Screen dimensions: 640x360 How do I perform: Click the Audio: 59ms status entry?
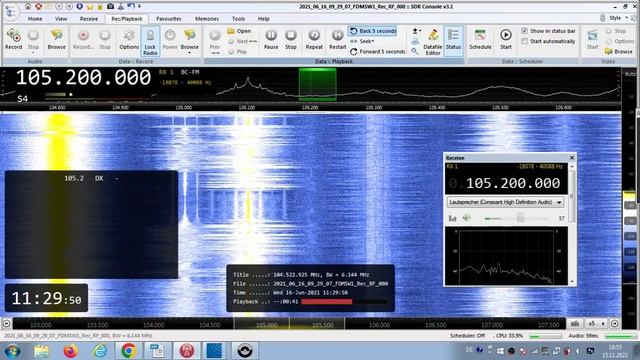click(583, 336)
